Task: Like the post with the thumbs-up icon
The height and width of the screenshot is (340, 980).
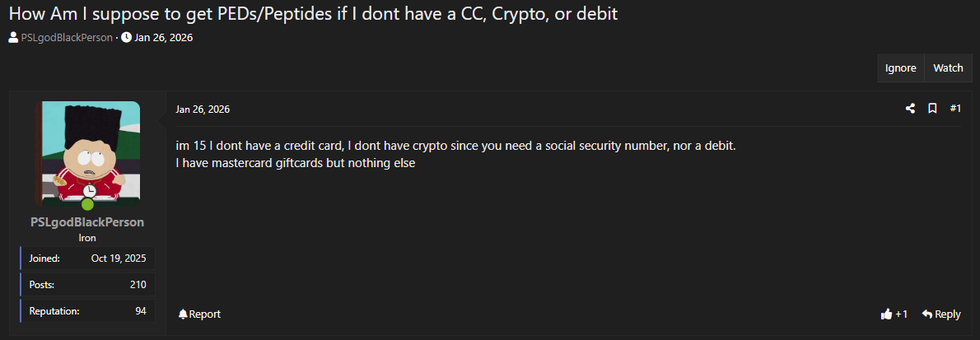Action: point(886,314)
